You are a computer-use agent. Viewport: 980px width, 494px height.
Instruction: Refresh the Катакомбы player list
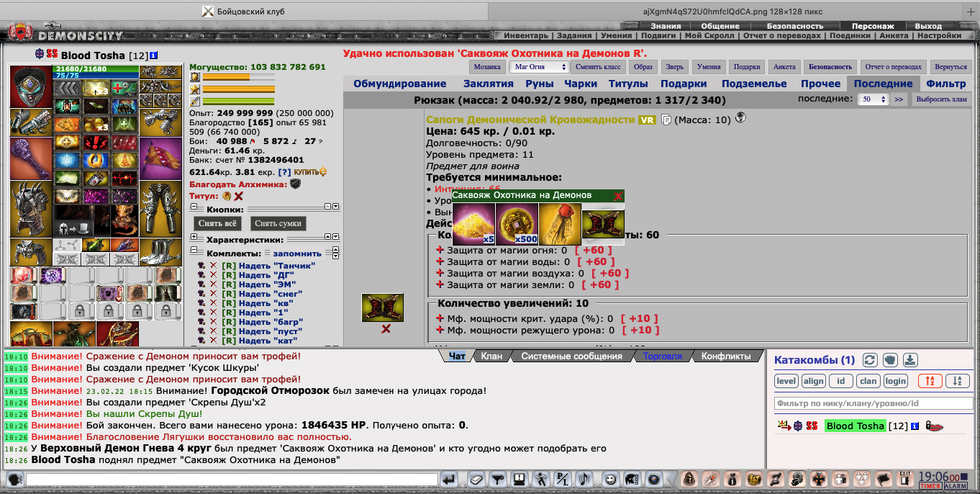(870, 360)
